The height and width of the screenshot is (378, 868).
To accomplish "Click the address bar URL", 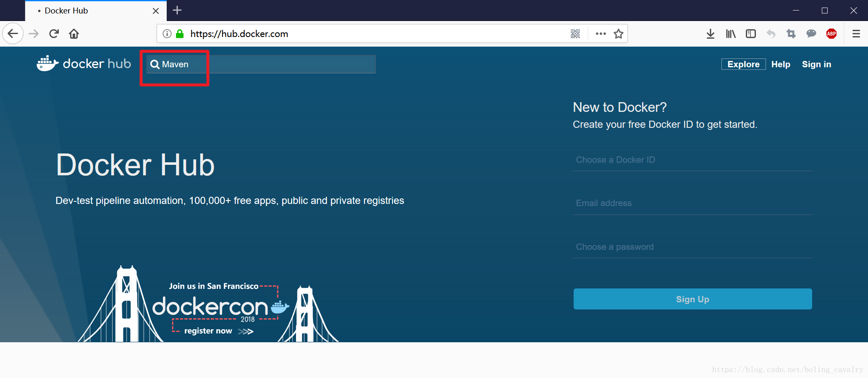I will pyautogui.click(x=239, y=34).
